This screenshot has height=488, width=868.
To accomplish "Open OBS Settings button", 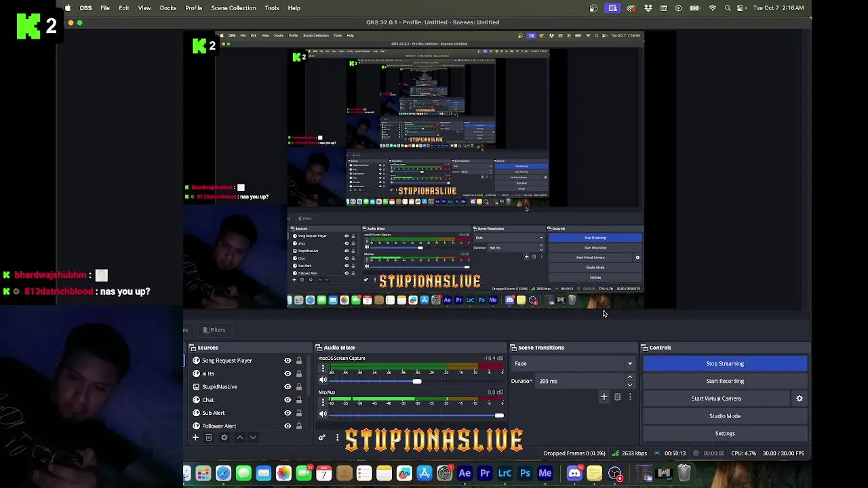I will [725, 434].
